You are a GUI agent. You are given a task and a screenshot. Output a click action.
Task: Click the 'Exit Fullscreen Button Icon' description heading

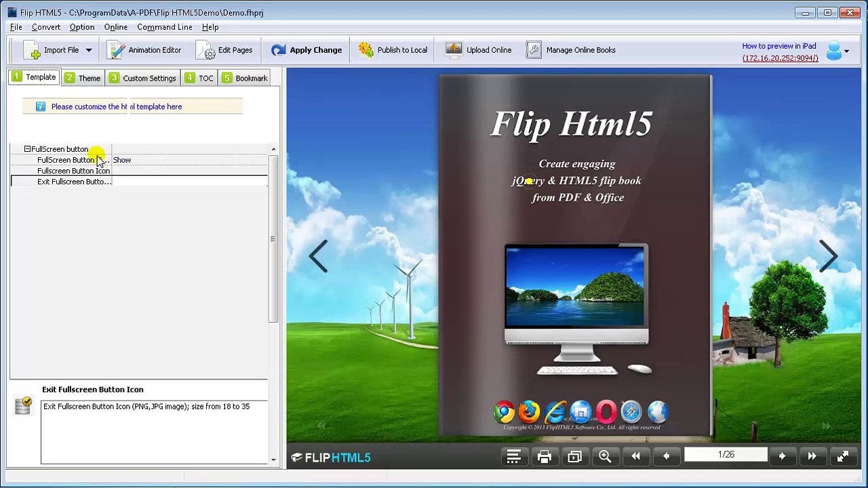click(93, 390)
